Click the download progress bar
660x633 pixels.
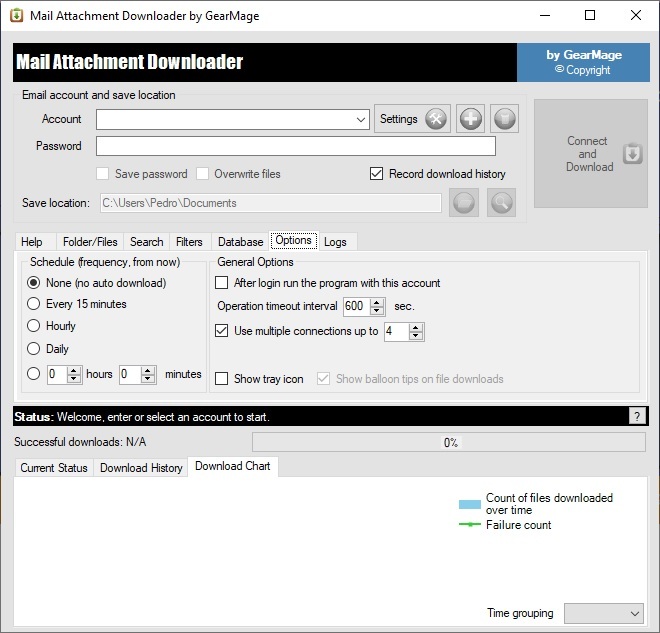[x=449, y=442]
